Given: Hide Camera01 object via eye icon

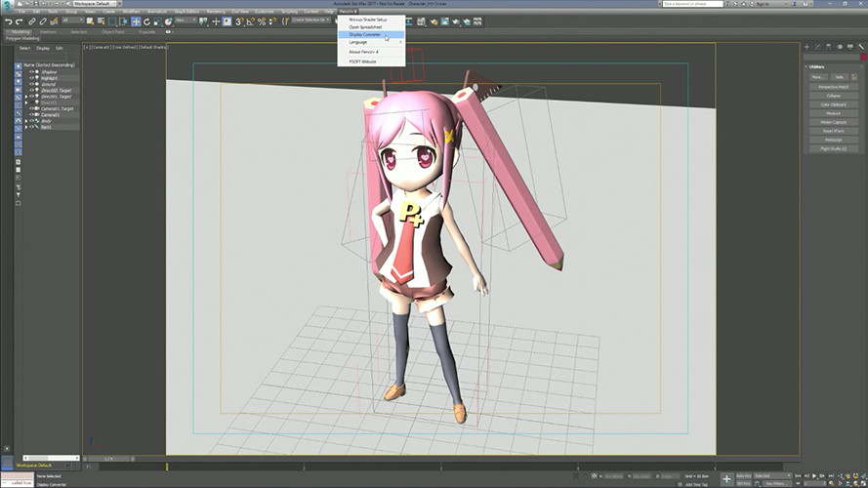Looking at the screenshot, I should coord(31,114).
